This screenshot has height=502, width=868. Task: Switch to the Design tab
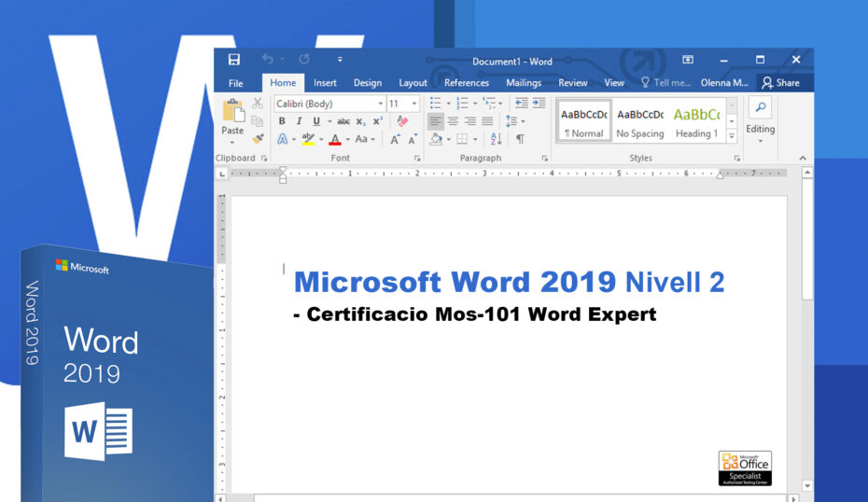point(368,83)
